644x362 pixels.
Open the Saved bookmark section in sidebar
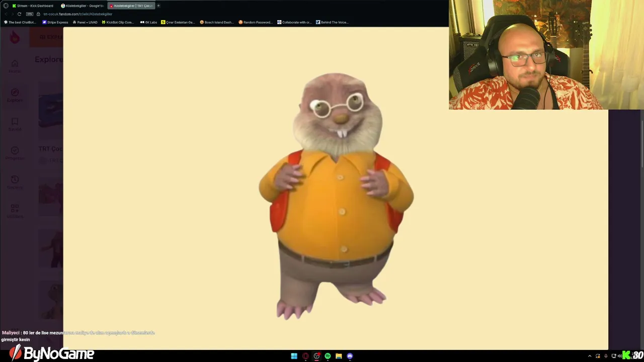tap(15, 124)
